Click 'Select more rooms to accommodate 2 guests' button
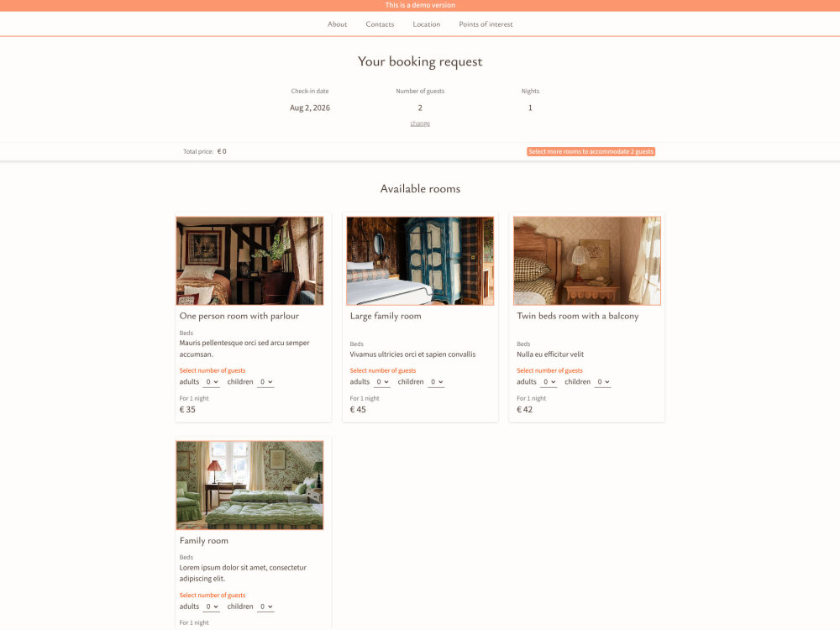Screen dimensions: 840x630 coord(591,151)
